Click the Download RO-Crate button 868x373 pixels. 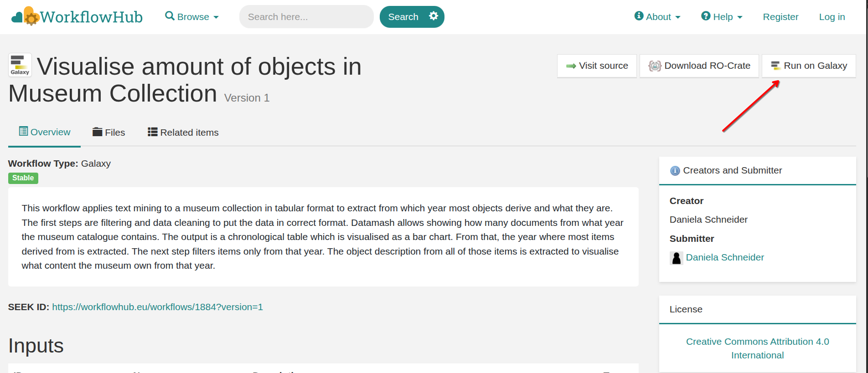click(699, 66)
